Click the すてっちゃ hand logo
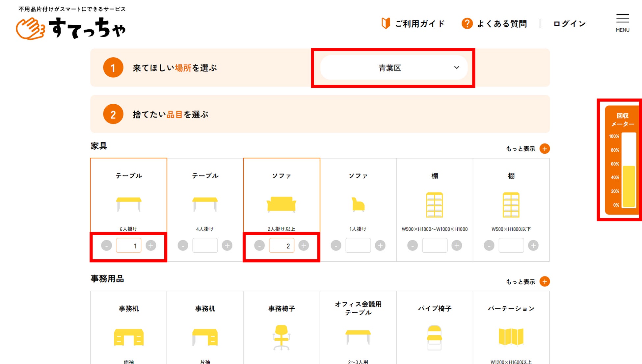This screenshot has height=364, width=642. pyautogui.click(x=30, y=29)
